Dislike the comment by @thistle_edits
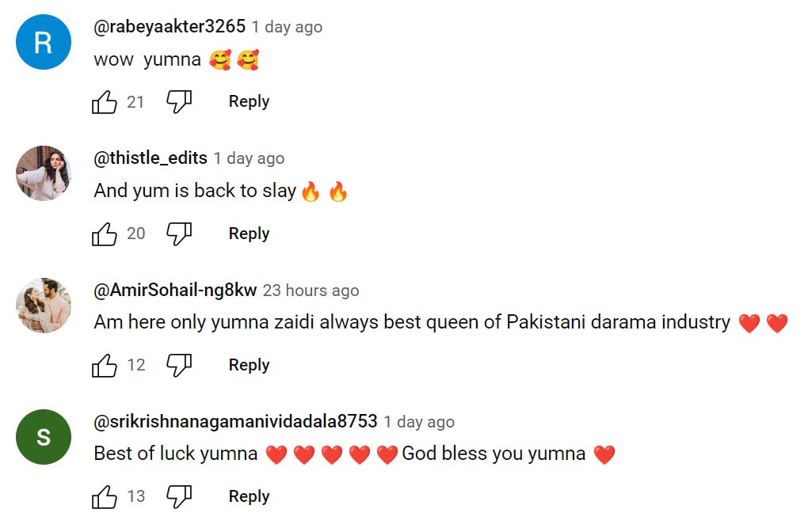Viewport: 812px width, 528px height. (179, 234)
